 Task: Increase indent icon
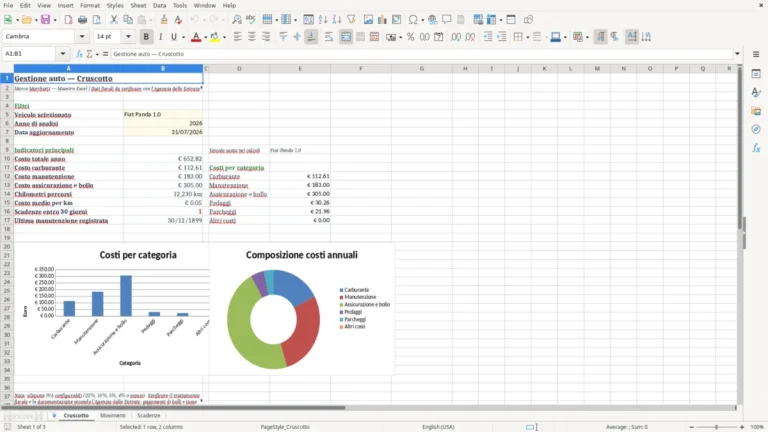click(x=488, y=37)
